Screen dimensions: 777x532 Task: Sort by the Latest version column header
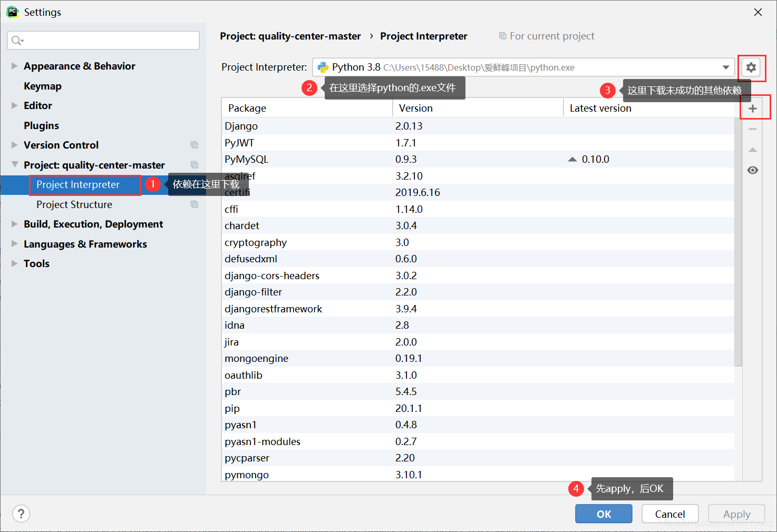(649, 108)
